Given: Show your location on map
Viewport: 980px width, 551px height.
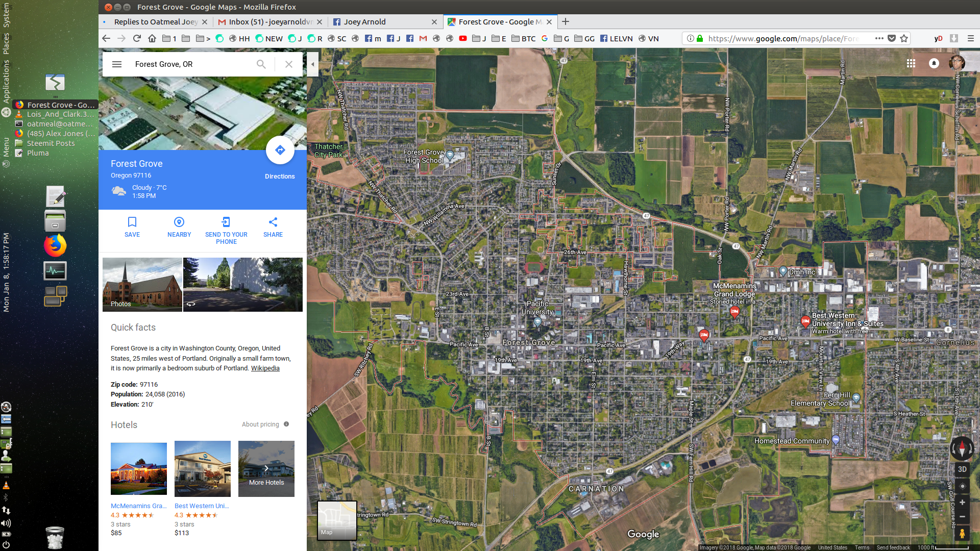Looking at the screenshot, I should [962, 486].
